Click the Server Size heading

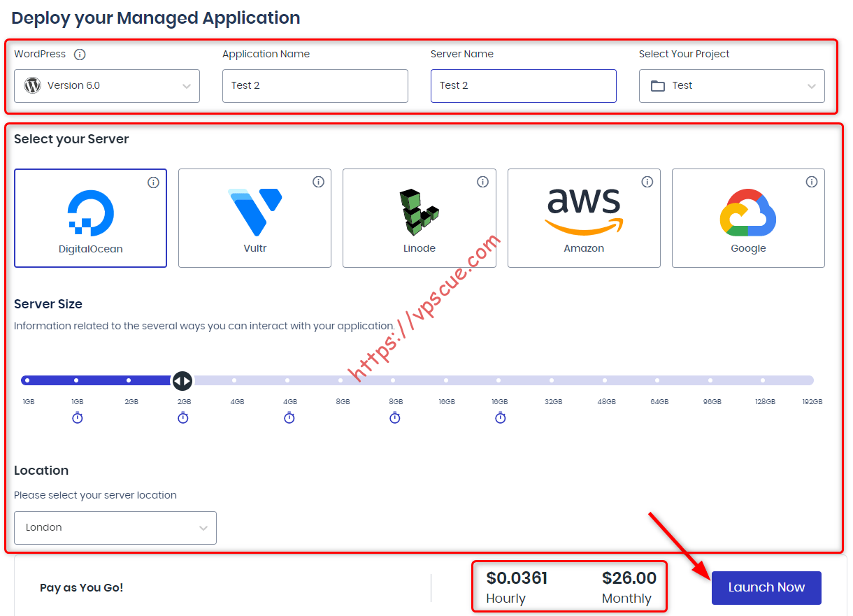point(48,304)
